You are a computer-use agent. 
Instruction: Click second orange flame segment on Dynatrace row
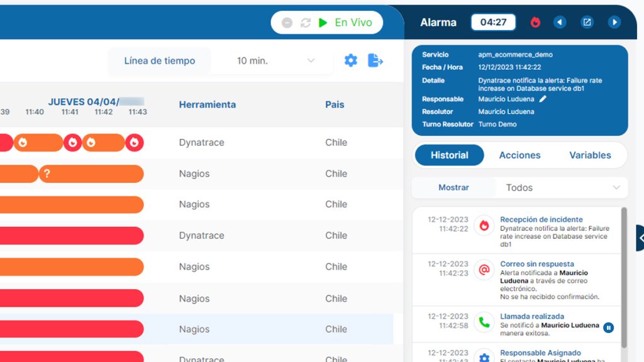pos(104,143)
